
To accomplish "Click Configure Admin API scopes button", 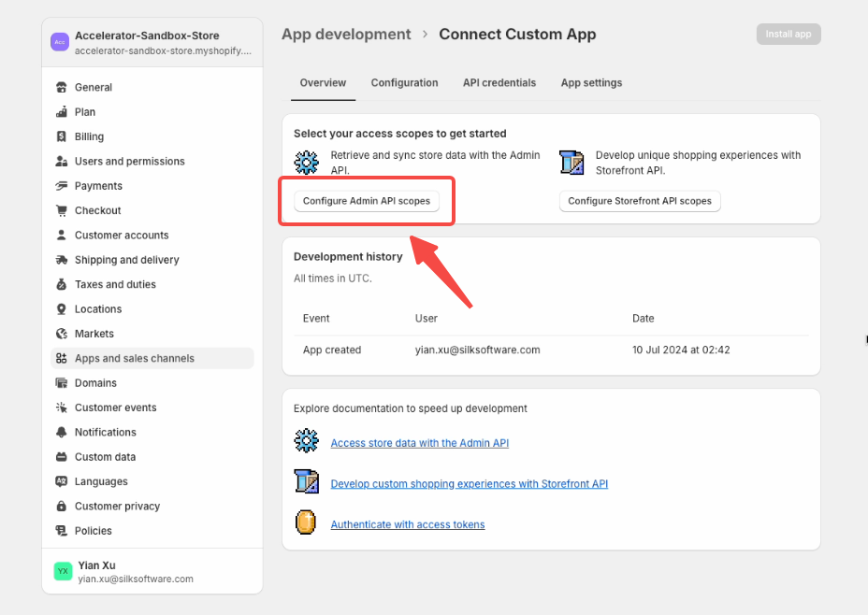I will pyautogui.click(x=367, y=201).
